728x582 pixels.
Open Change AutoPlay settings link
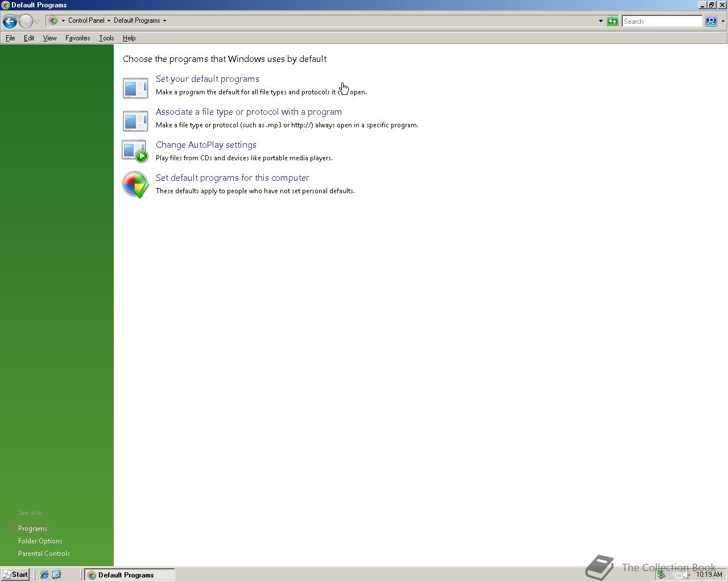tap(206, 145)
